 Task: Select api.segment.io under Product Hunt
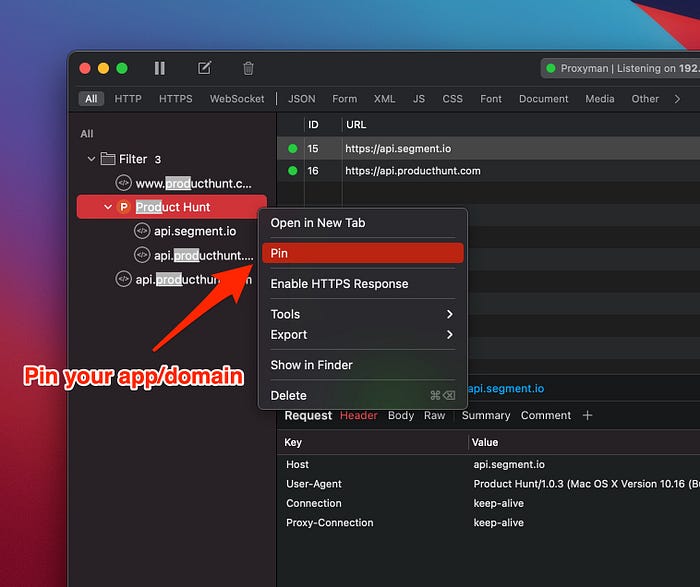pyautogui.click(x=172, y=231)
